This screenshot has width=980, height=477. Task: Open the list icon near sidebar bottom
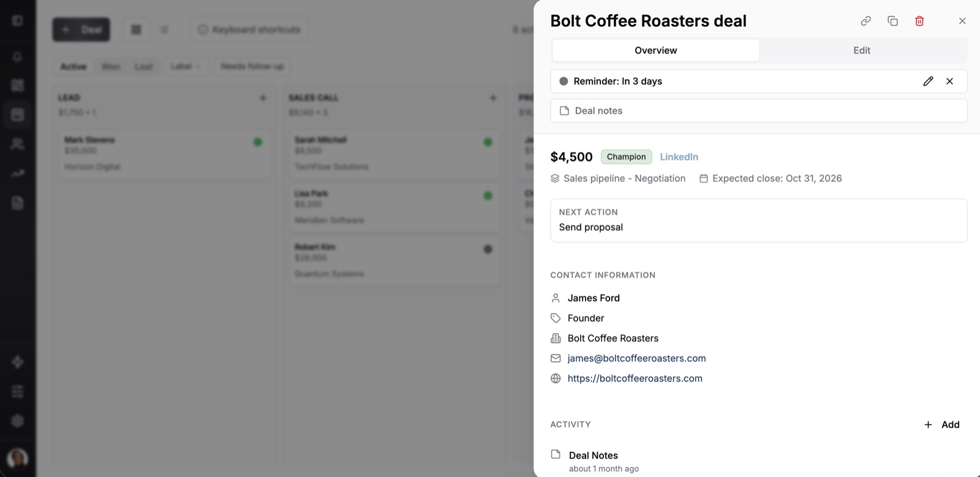[17, 391]
